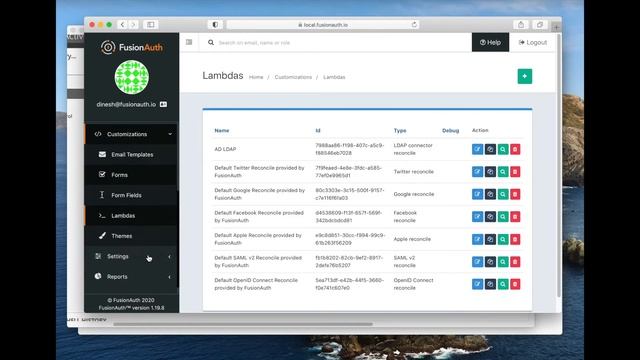The width and height of the screenshot is (640, 360).
Task: Open Themes in sidebar
Action: pos(131,236)
